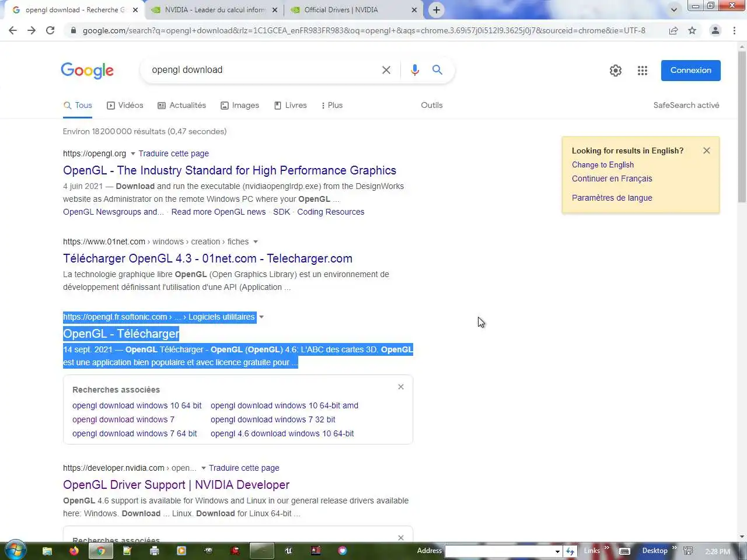Expand the developer.nvidia.com result options arrow

coord(204,468)
